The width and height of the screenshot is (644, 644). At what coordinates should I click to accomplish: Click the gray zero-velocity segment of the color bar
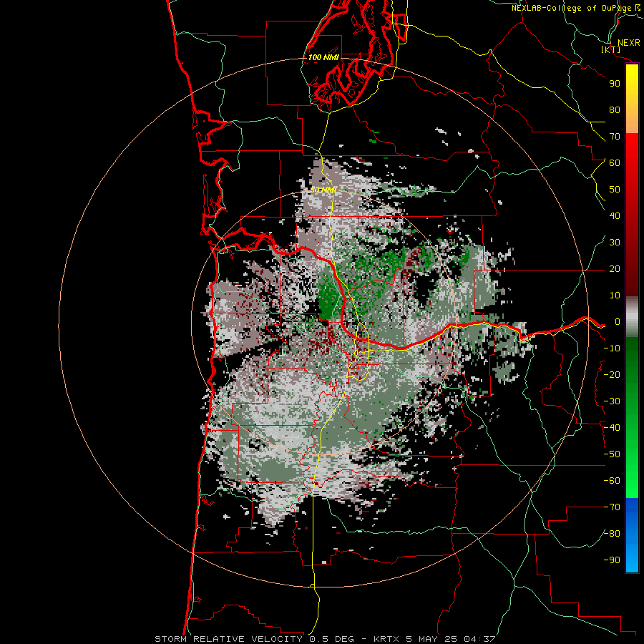point(632,317)
